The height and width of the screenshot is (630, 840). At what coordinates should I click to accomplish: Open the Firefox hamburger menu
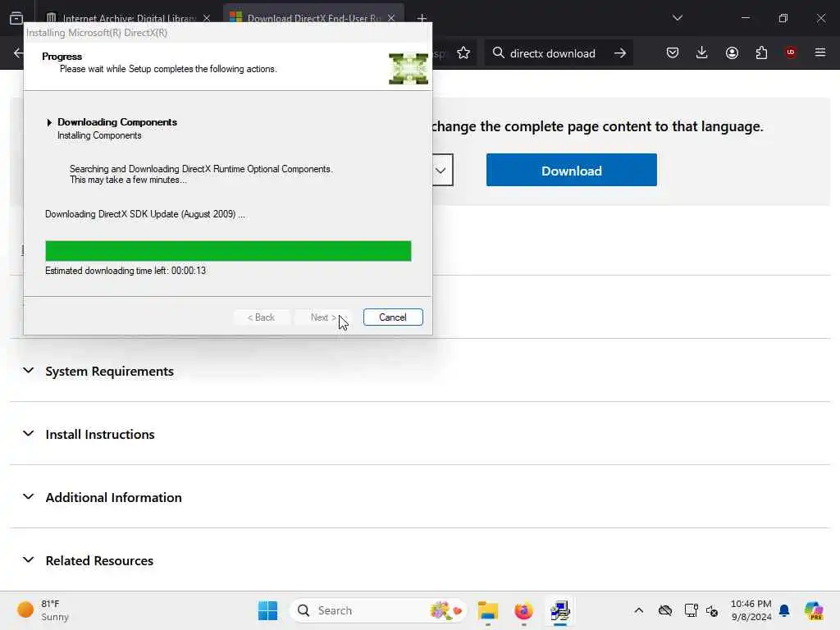click(820, 52)
